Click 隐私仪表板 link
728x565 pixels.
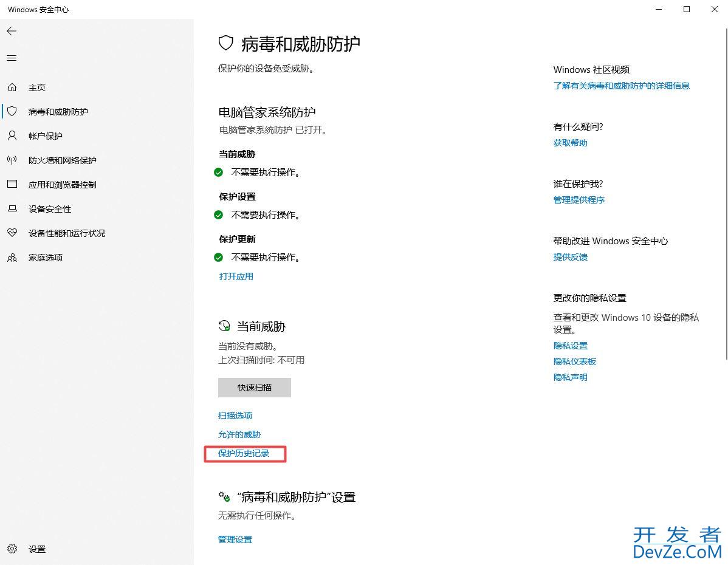574,361
